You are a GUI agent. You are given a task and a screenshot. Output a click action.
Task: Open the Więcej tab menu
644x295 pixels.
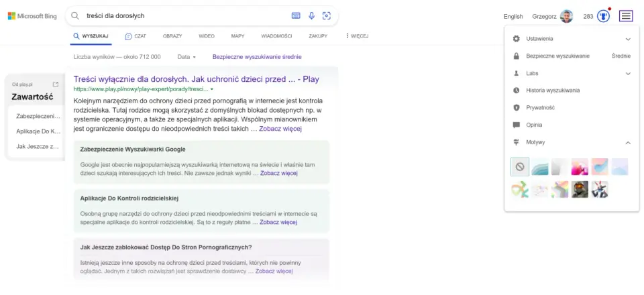(357, 36)
